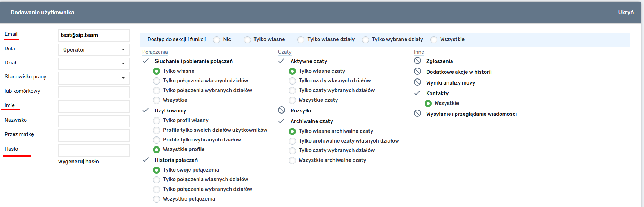Click the blocked icon beside Rozsyłki

point(282,110)
